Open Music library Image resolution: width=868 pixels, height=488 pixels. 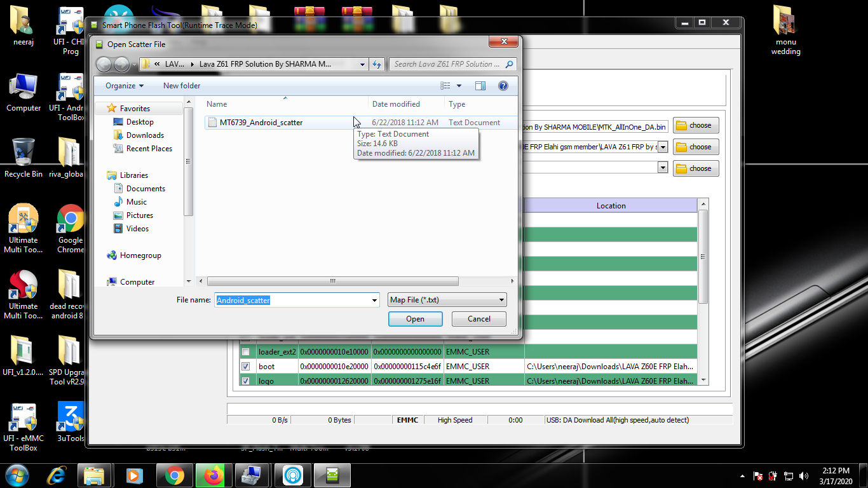click(137, 202)
